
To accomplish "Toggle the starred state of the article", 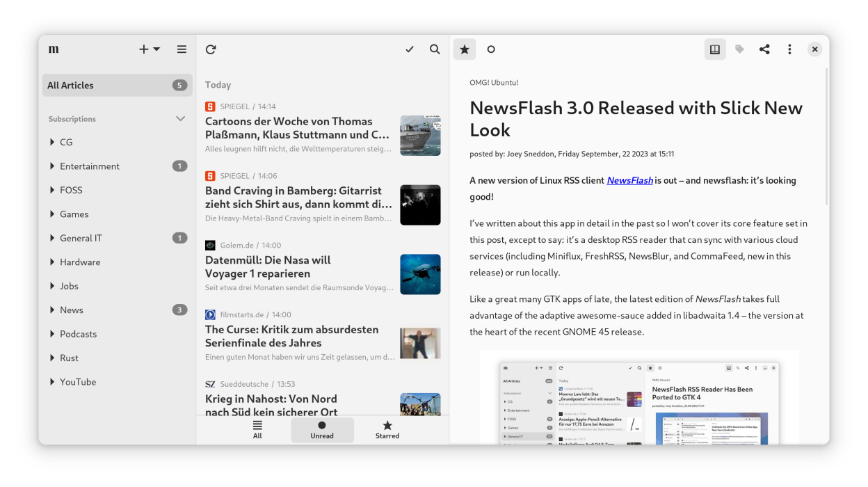I will (465, 49).
